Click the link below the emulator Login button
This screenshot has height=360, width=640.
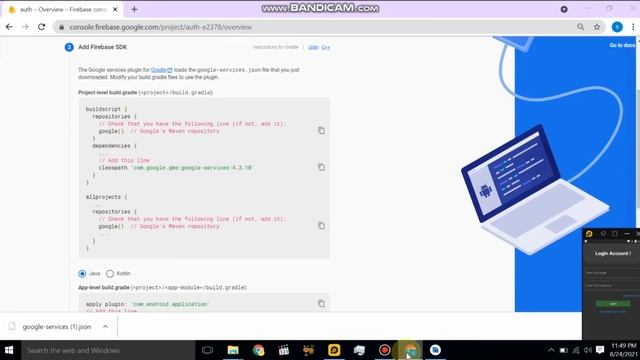(x=613, y=311)
